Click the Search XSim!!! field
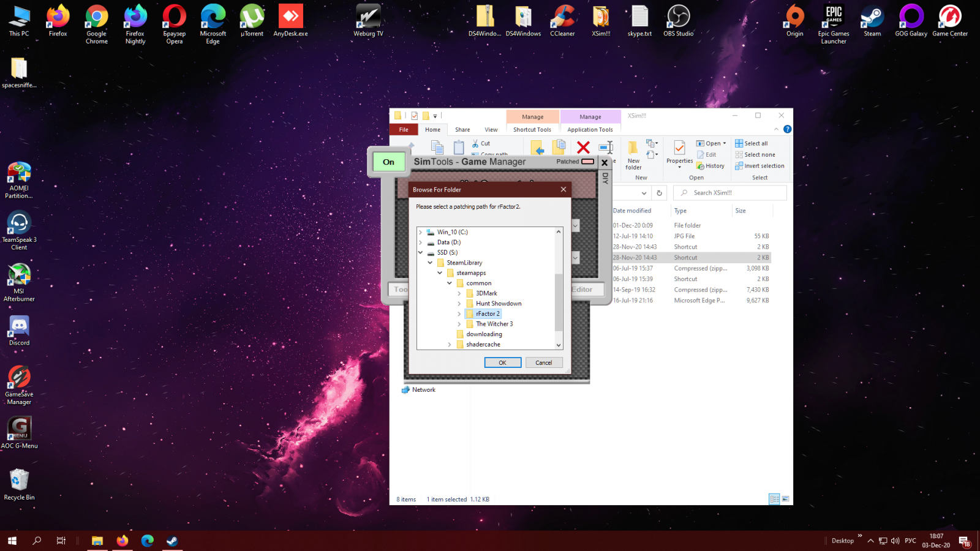980x551 pixels. click(730, 193)
